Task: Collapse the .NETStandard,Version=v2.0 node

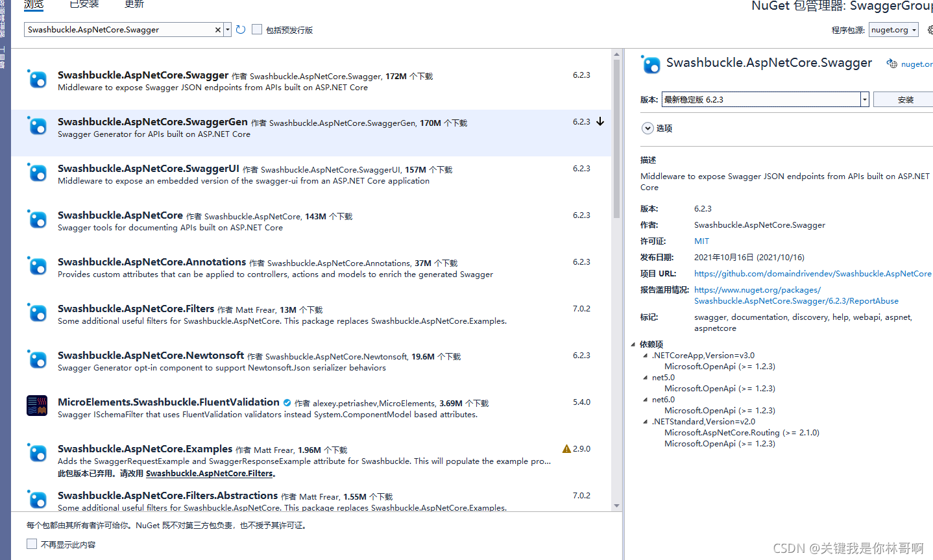Action: coord(646,421)
